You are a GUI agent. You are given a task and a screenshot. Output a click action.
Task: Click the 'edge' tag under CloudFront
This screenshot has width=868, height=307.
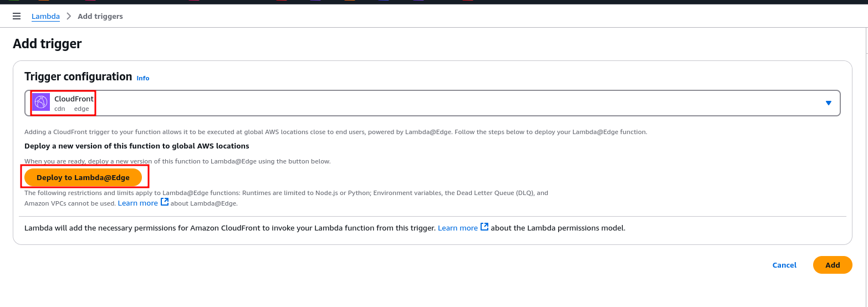[x=81, y=109]
